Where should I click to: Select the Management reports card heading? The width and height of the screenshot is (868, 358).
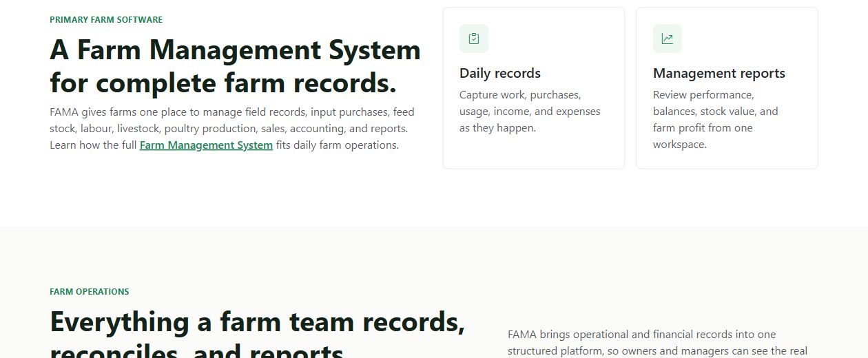pos(719,73)
